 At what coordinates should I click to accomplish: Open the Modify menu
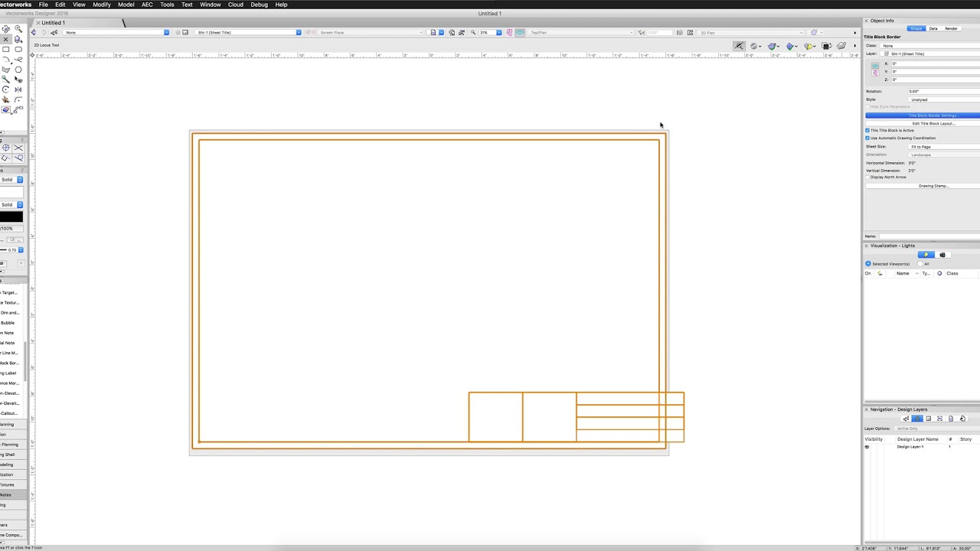102,5
